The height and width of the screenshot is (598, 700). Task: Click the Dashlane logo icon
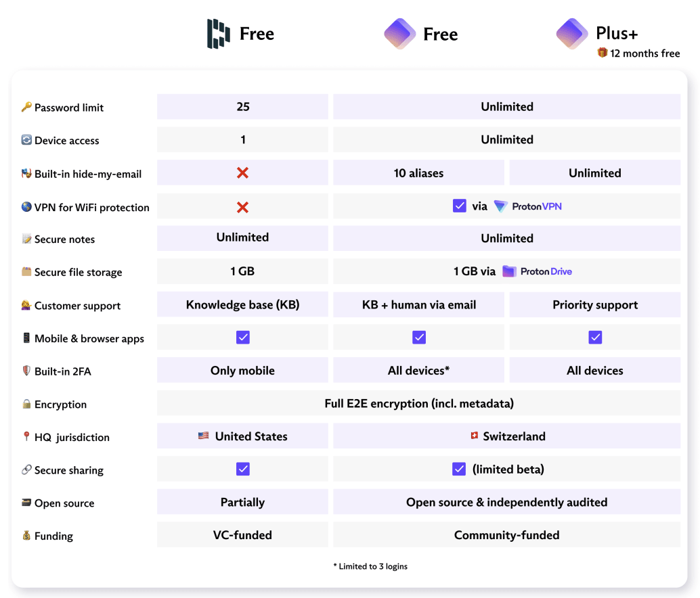tap(219, 34)
